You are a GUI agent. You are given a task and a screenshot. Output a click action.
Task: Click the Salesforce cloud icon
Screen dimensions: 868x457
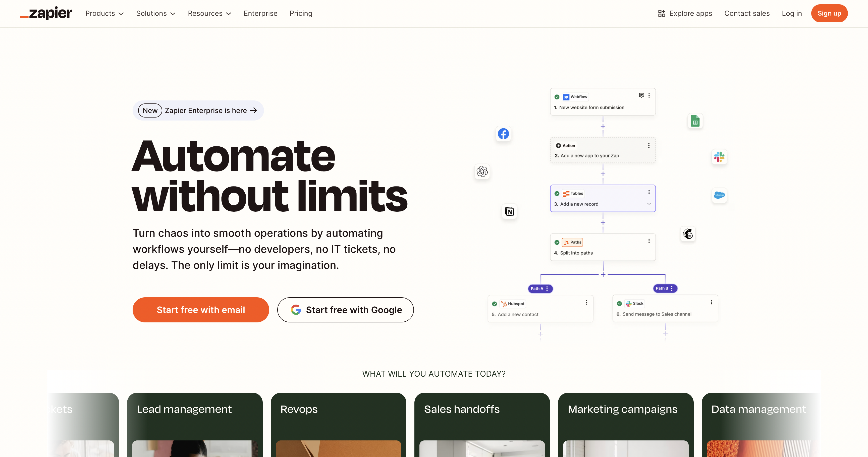click(719, 195)
